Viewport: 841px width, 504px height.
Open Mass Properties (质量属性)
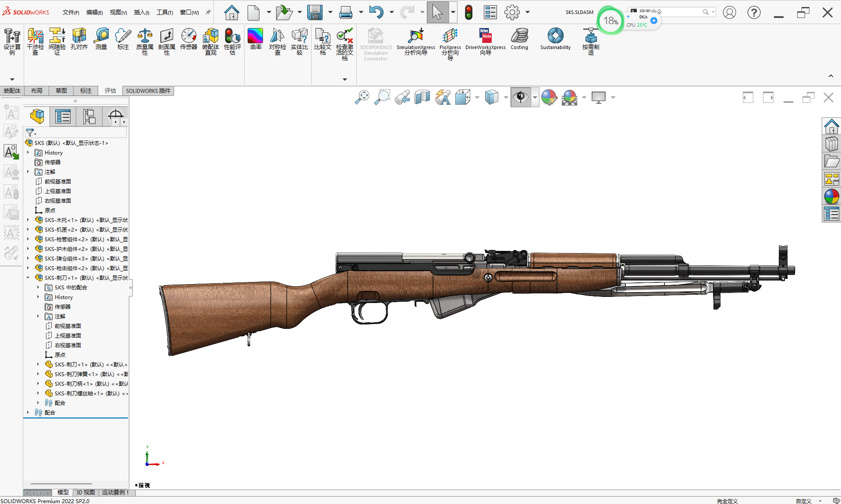point(145,41)
